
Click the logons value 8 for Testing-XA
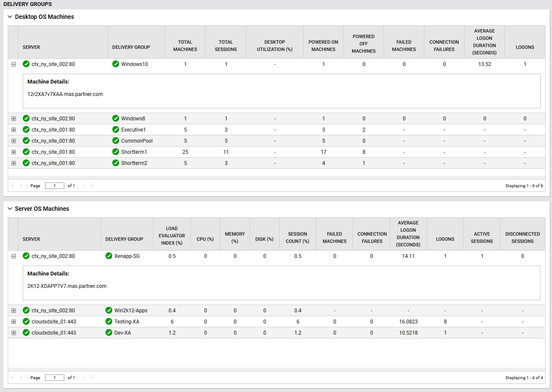click(x=445, y=321)
